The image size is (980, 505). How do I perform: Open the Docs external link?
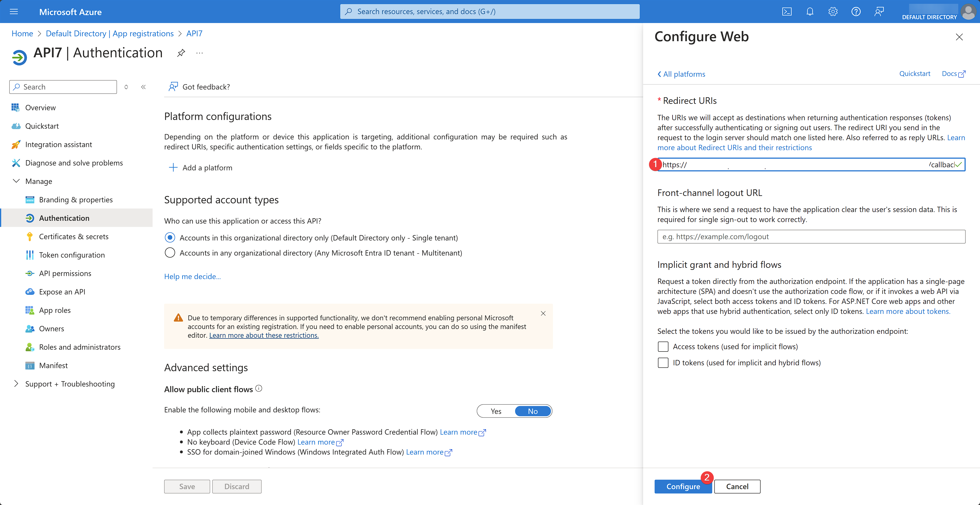[x=953, y=74]
